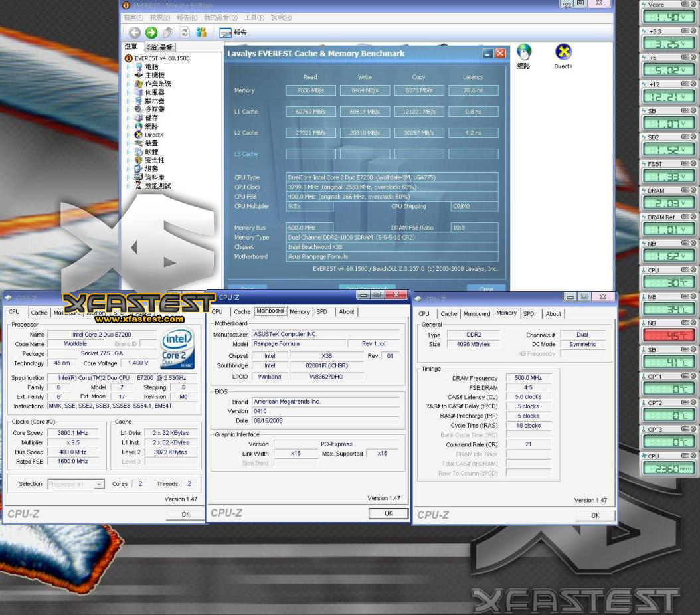This screenshot has width=700, height=615.
Task: Click the Core Speed 3800.1 MHz value
Action: click(x=73, y=433)
